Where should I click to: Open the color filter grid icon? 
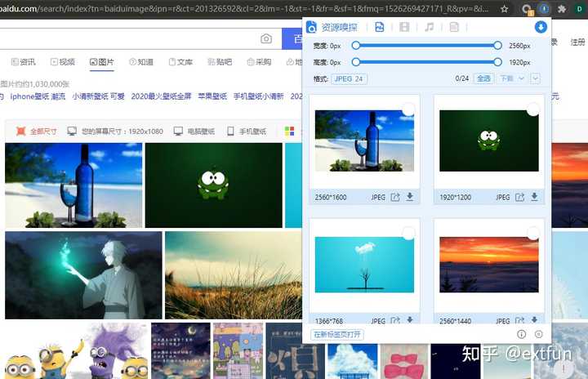point(289,131)
